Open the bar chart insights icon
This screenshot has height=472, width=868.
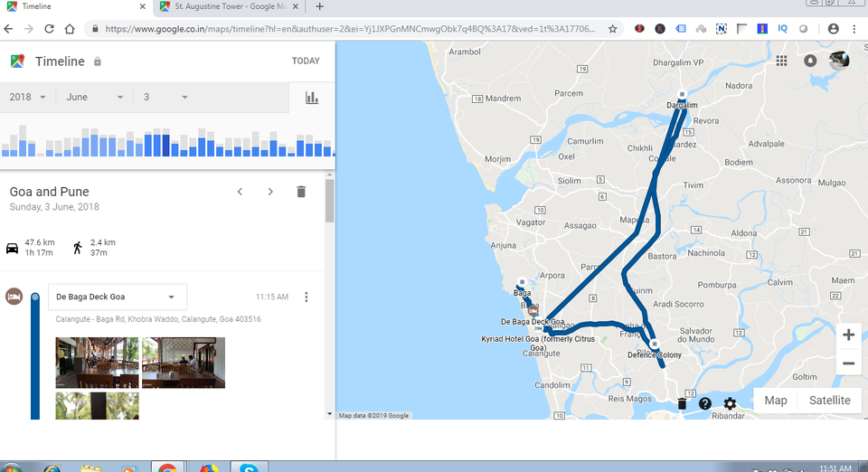[x=312, y=98]
